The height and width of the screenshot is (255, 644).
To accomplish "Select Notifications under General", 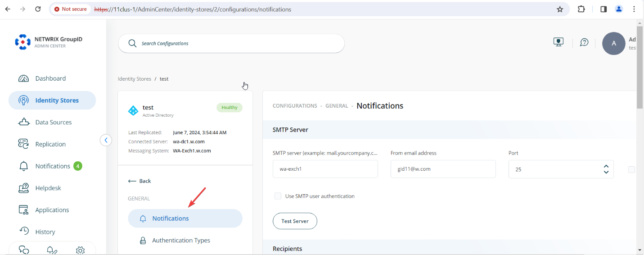I will pyautogui.click(x=185, y=219).
